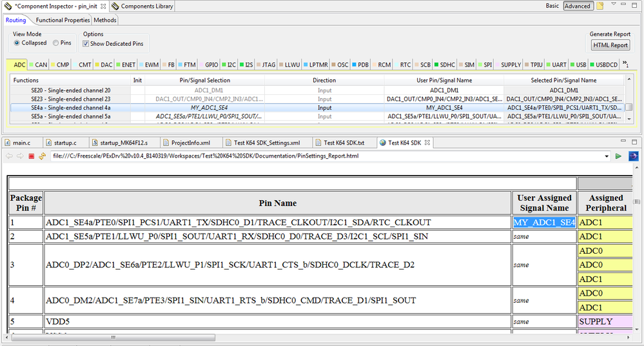Open the Component Inspector view menu triangle
This screenshot has width=644, height=346.
[614, 4]
